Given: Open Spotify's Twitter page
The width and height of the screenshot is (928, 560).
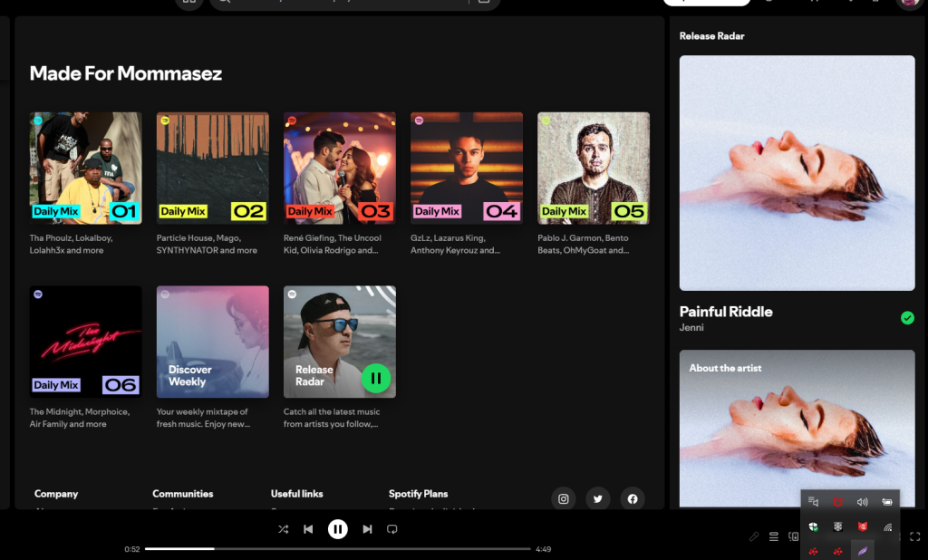Looking at the screenshot, I should point(598,499).
